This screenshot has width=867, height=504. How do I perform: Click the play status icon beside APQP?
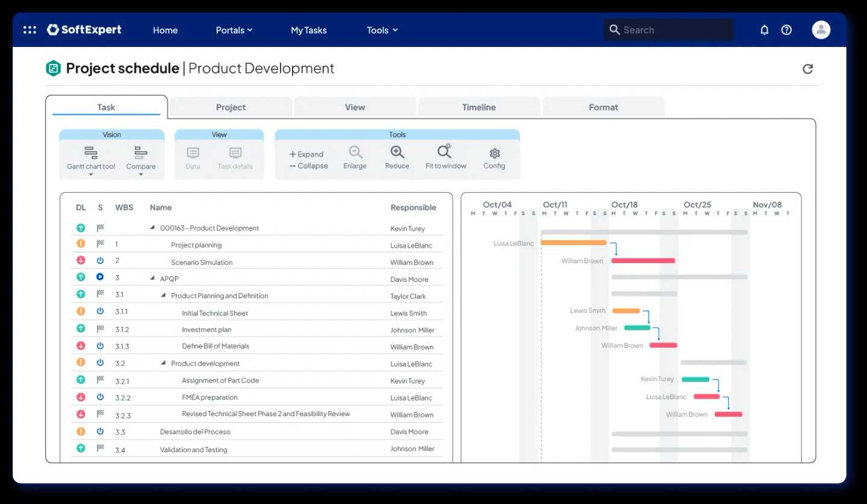pos(100,277)
